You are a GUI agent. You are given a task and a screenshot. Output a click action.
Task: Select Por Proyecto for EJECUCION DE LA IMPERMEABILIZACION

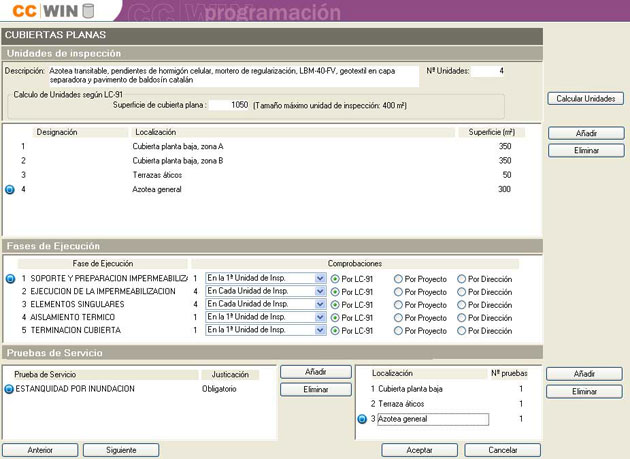399,291
